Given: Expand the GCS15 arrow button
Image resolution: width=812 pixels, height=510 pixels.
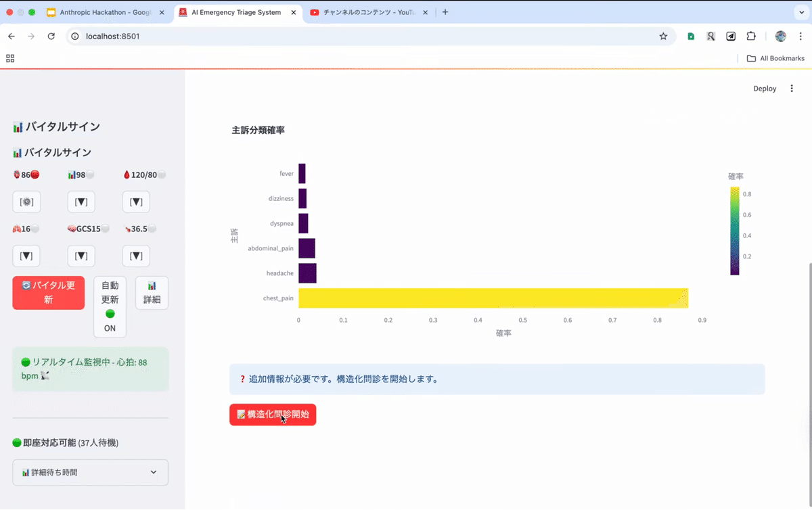Looking at the screenshot, I should click(81, 256).
